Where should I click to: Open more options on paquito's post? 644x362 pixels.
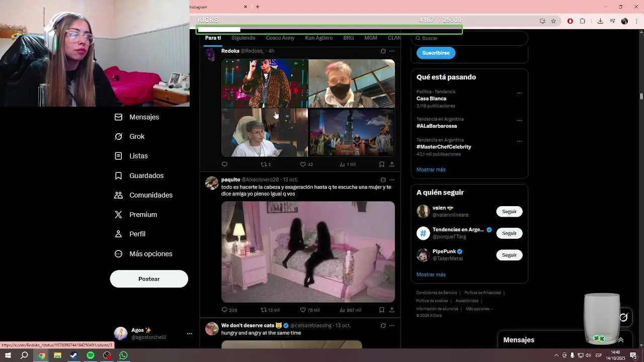tap(392, 179)
